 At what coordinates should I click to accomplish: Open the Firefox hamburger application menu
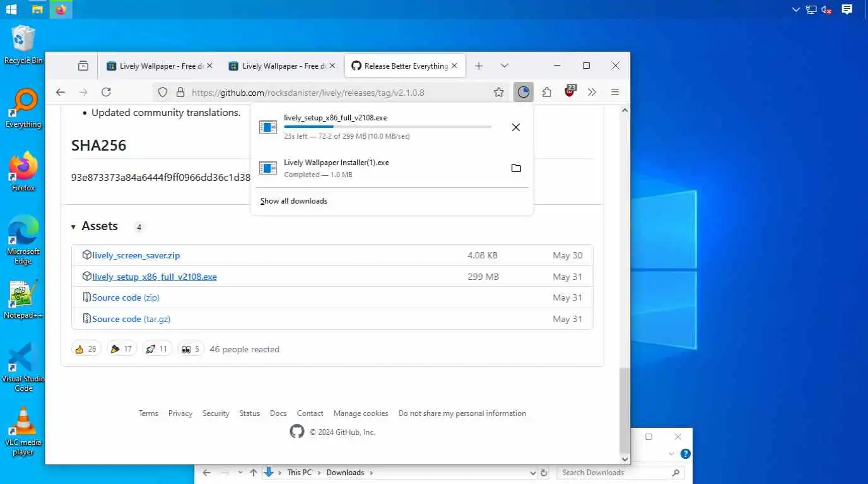click(x=615, y=92)
